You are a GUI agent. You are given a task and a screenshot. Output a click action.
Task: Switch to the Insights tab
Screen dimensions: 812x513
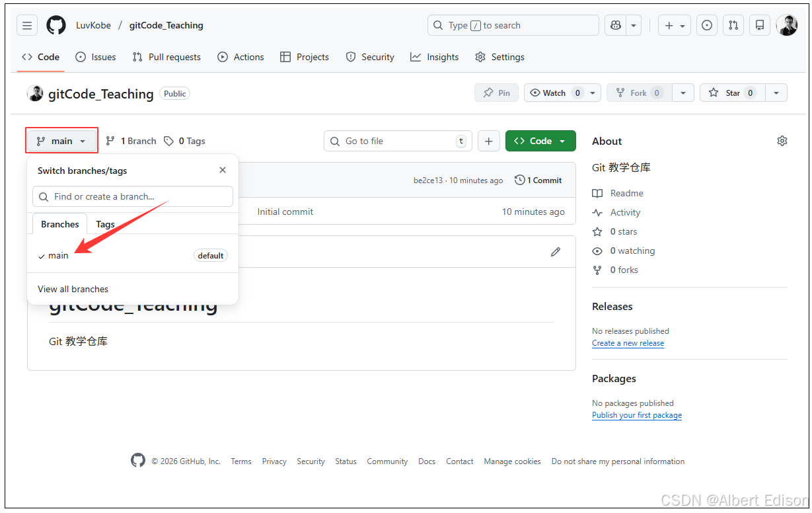pos(435,57)
